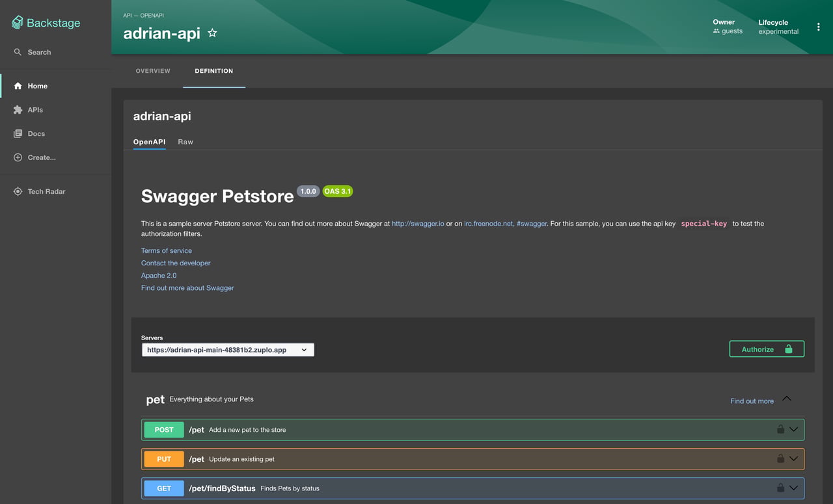Click the lock icon on PUT /pet row
The width and height of the screenshot is (833, 504).
(x=780, y=458)
